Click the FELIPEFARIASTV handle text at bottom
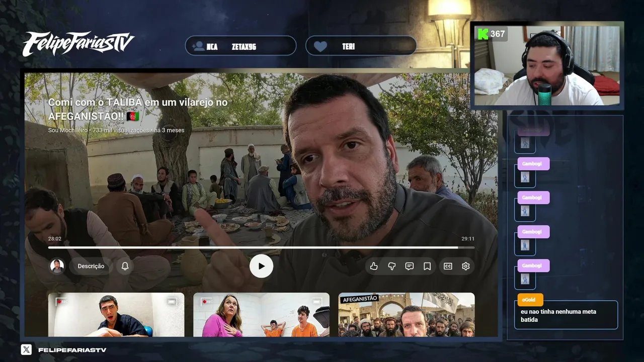Screen dimensions: 644x362 click(72, 350)
